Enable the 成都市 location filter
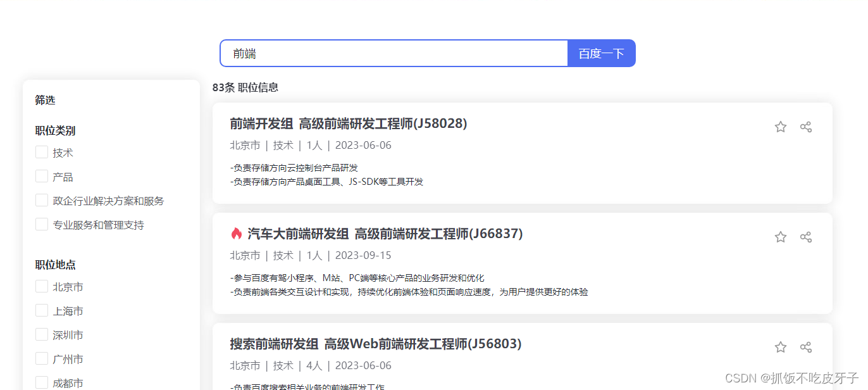This screenshot has height=390, width=868. (42, 382)
